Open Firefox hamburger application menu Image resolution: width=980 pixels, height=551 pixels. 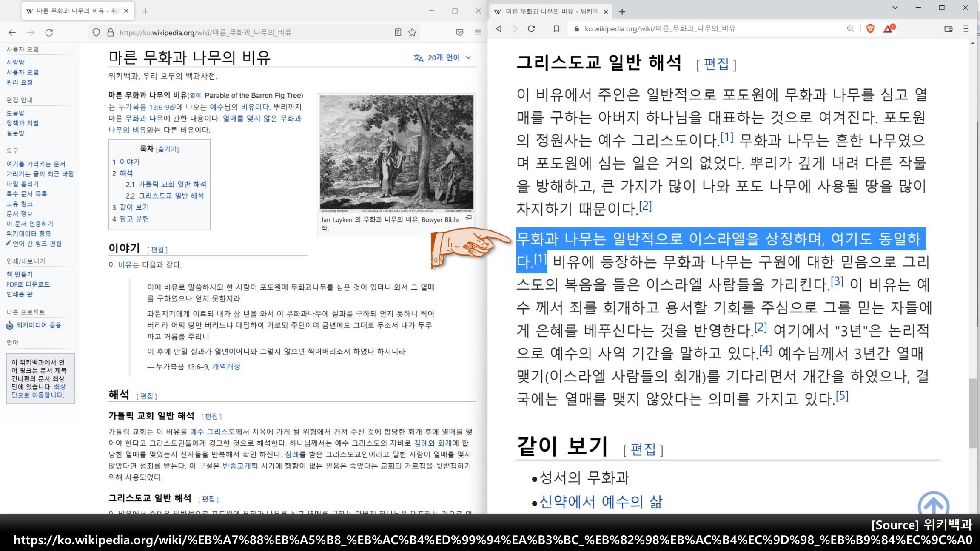[x=478, y=32]
